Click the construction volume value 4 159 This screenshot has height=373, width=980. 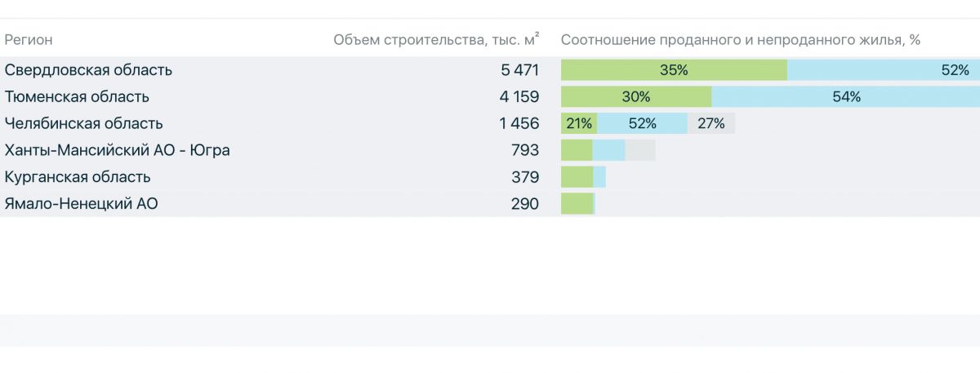[519, 97]
